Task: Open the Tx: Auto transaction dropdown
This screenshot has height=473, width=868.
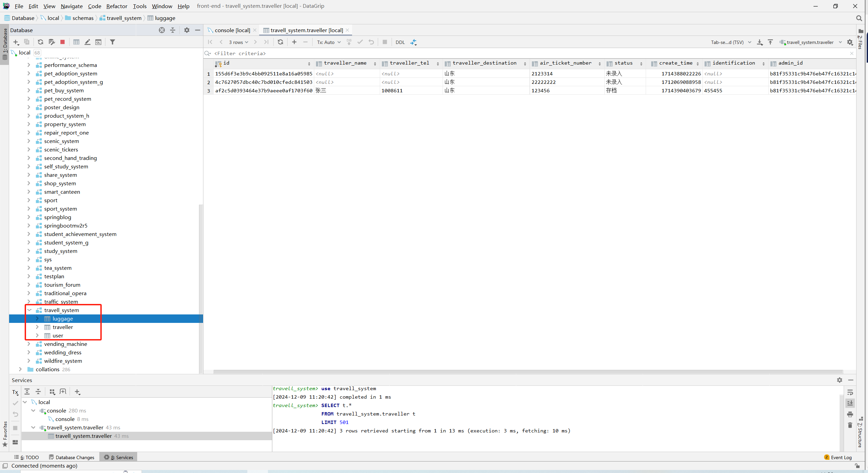Action: coord(328,42)
